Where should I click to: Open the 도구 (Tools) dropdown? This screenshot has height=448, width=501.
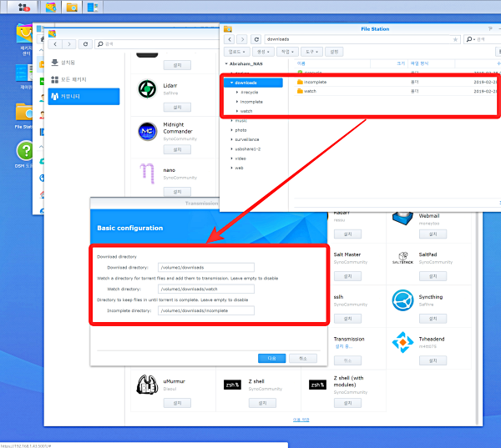click(311, 52)
